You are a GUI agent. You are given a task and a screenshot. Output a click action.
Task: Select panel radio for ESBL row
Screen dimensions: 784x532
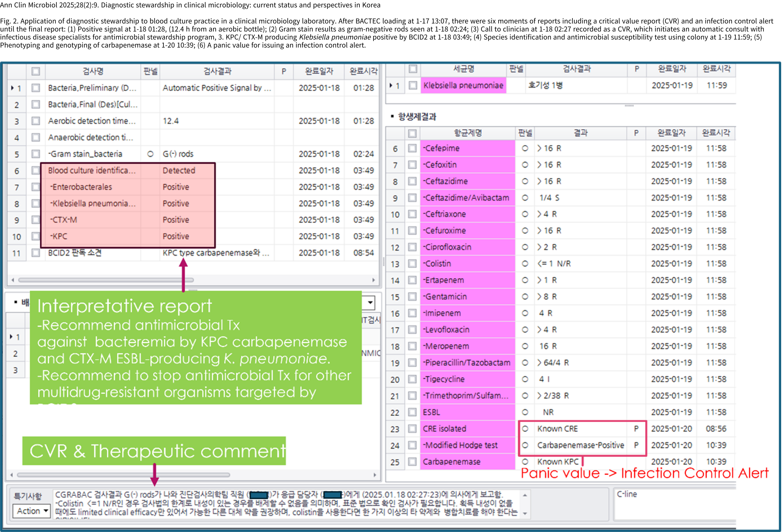(x=525, y=412)
